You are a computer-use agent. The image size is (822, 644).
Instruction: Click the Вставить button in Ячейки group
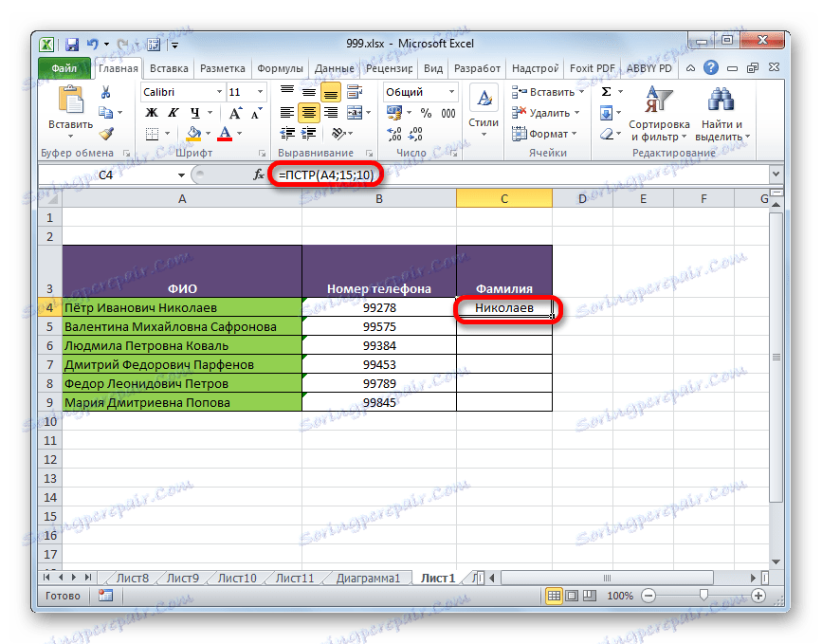pos(544,91)
